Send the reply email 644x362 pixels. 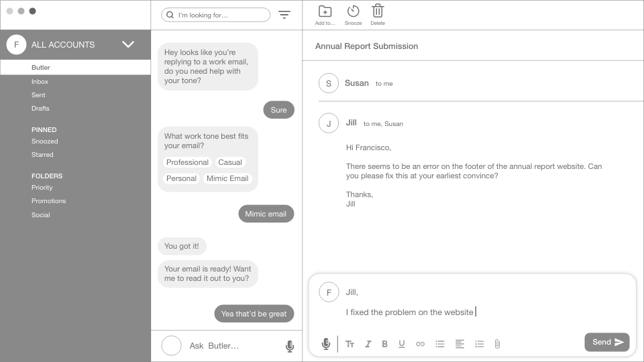pos(607,342)
